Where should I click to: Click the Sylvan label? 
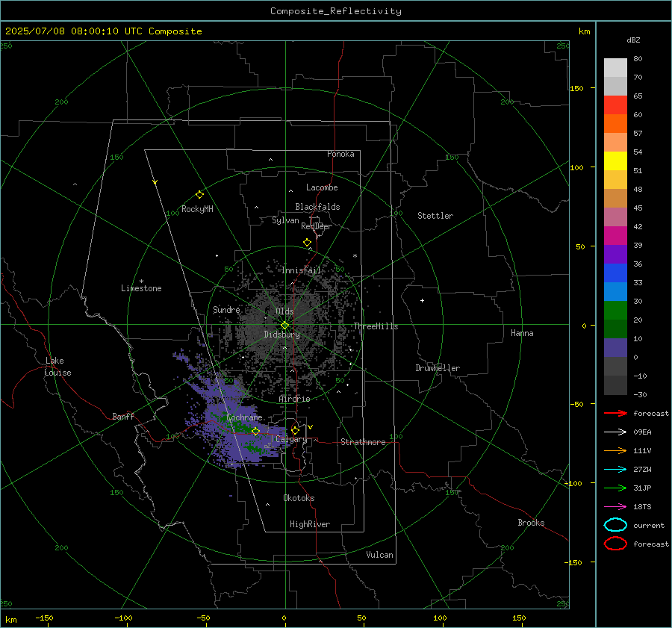pos(285,220)
